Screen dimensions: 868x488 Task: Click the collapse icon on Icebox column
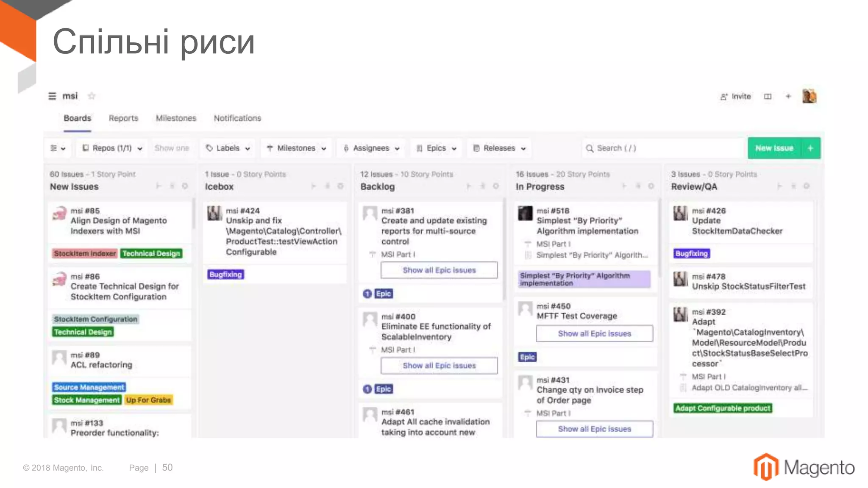click(x=314, y=186)
